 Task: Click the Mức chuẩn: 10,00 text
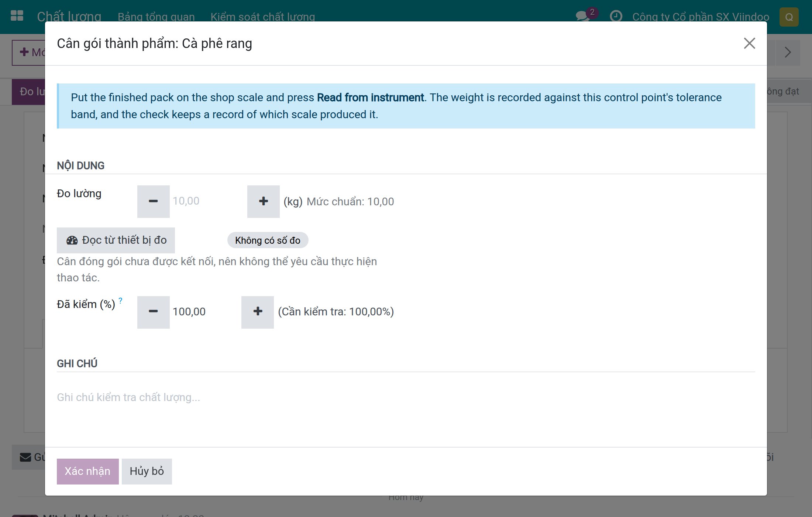(x=350, y=202)
